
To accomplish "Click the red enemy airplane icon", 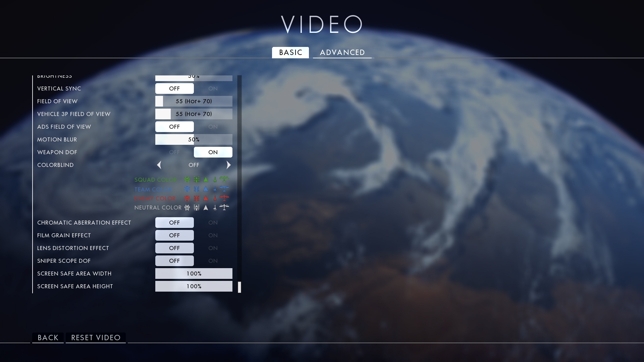I will tap(224, 198).
